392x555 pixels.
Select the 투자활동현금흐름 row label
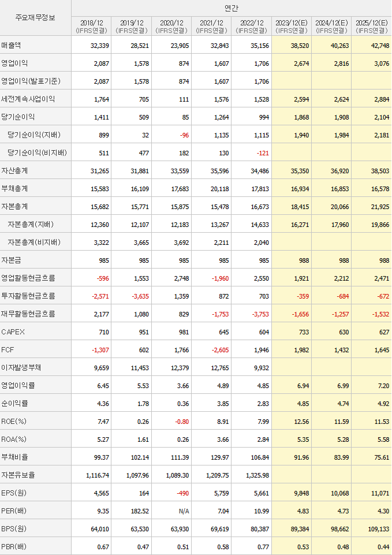pos(28,296)
